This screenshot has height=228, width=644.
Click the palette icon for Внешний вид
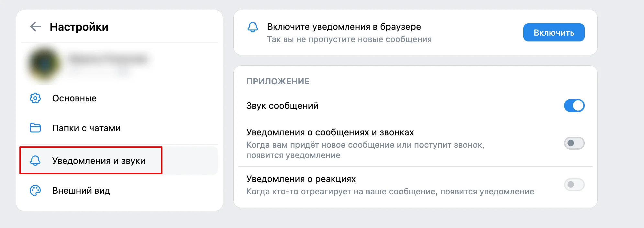point(35,190)
